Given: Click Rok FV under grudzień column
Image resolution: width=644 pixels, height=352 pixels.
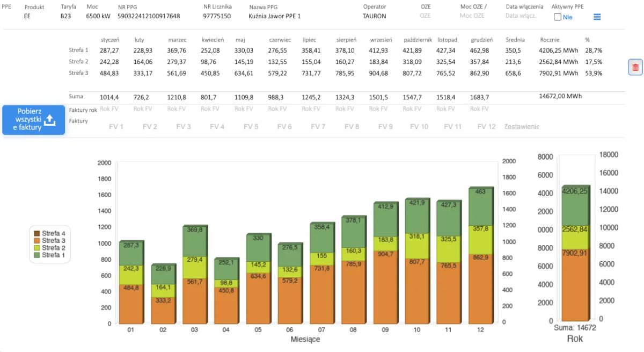Looking at the screenshot, I should (x=479, y=109).
